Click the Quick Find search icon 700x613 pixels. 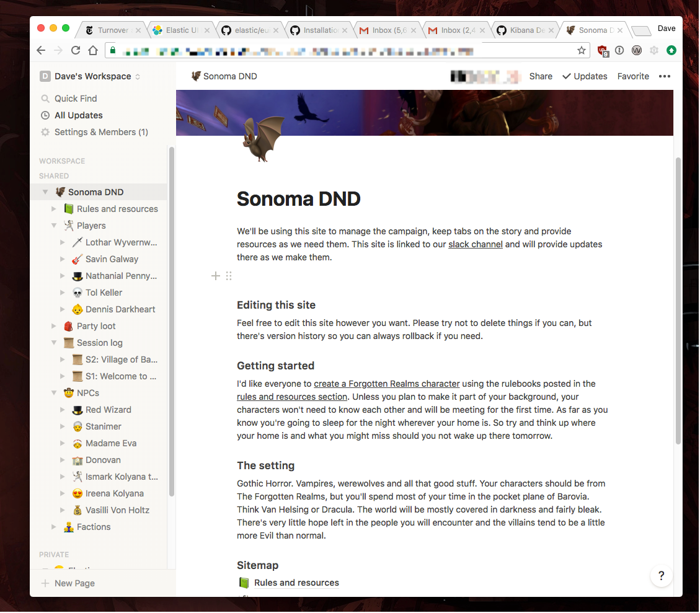(x=45, y=99)
